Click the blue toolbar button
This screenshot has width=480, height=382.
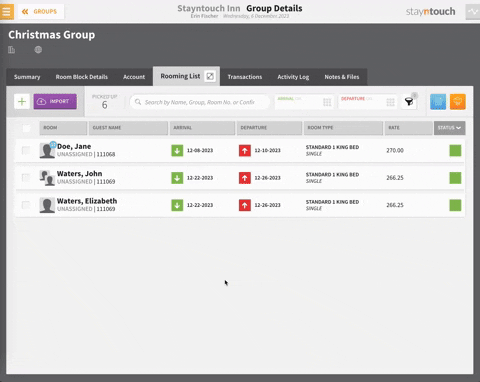(438, 102)
